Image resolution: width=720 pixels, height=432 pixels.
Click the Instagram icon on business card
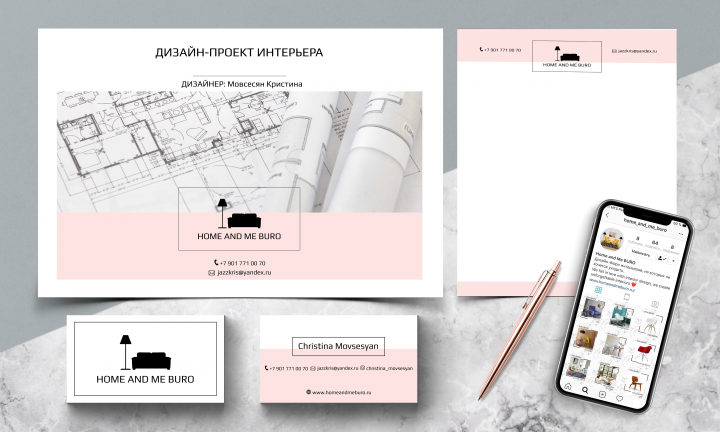362,368
